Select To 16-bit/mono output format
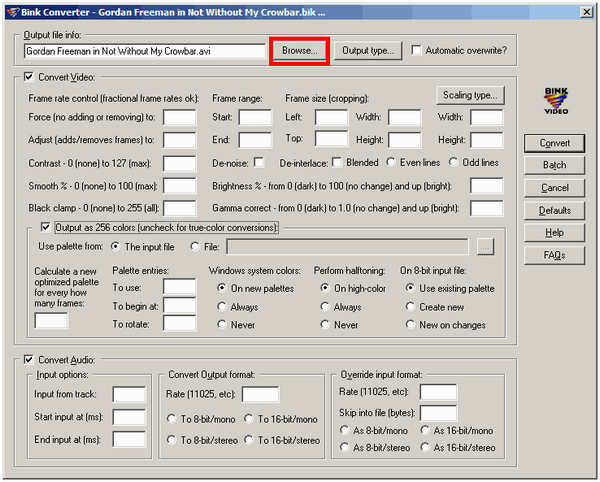The width and height of the screenshot is (600, 482). coord(249,419)
